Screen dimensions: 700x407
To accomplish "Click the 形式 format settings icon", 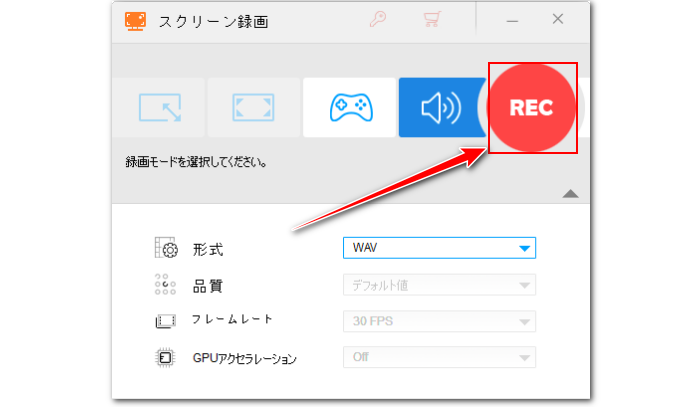I will coord(166,248).
